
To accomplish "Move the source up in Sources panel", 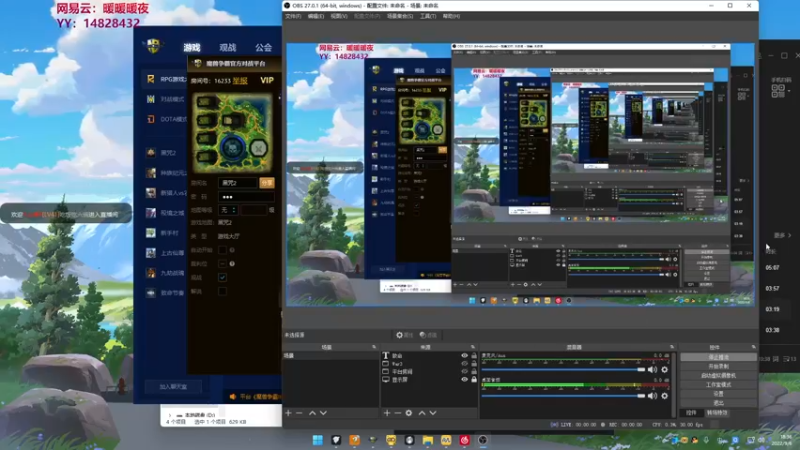I will [422, 413].
